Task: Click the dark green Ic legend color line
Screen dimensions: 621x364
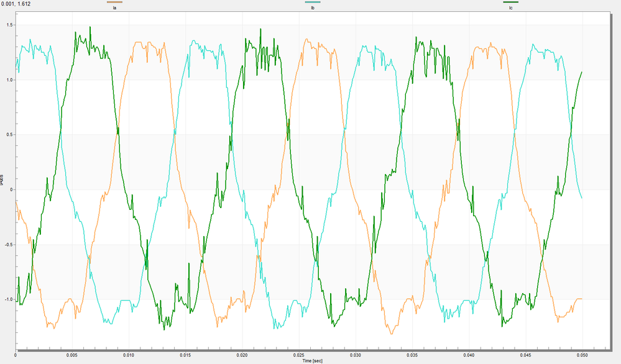Action: [510, 2]
